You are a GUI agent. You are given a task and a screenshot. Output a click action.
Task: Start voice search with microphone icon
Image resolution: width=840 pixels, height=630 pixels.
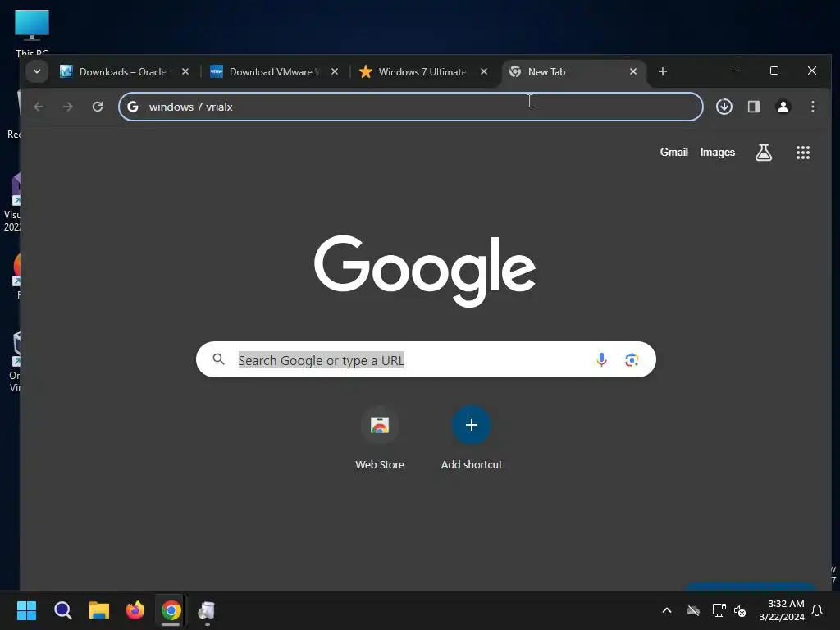pyautogui.click(x=601, y=359)
